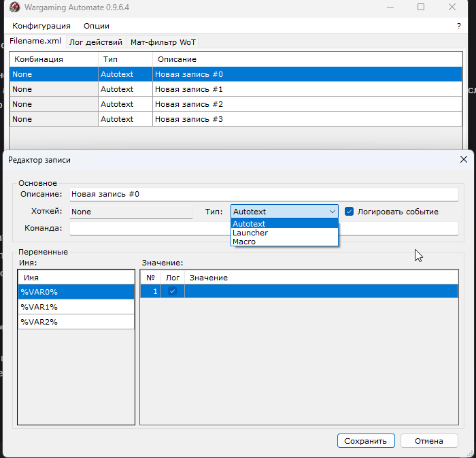
Task: Click row number 1 in values table
Action: (150, 291)
